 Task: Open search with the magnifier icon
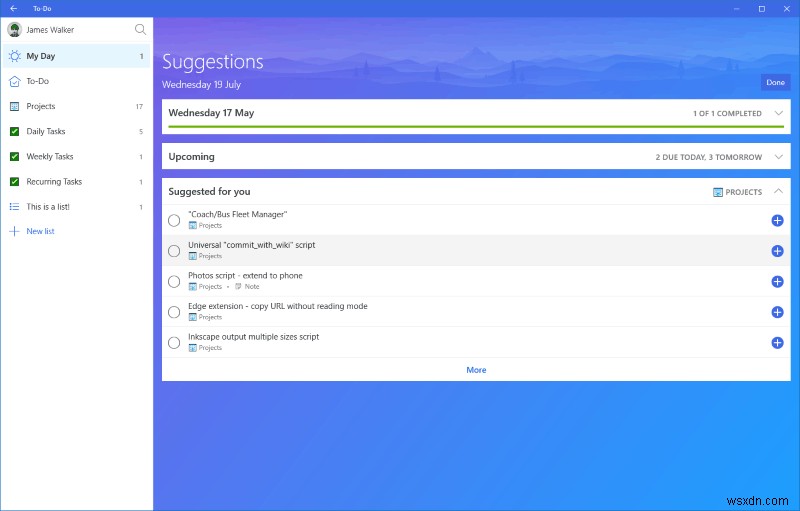pos(140,30)
